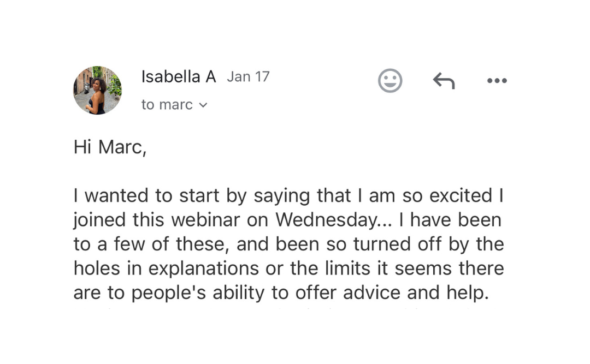
Task: Click the word "people's" in the message
Action: (169, 293)
